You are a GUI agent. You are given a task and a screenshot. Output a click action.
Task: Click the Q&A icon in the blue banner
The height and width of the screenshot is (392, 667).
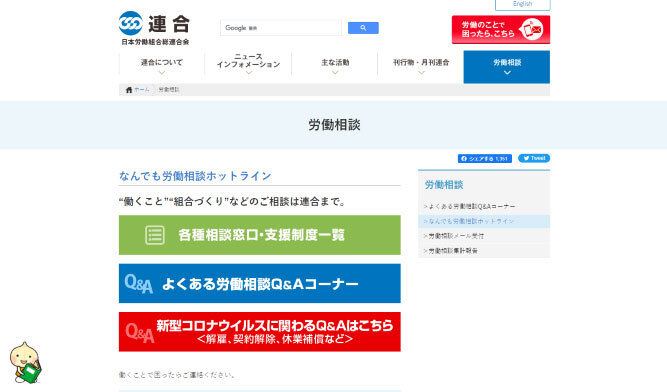pos(139,284)
